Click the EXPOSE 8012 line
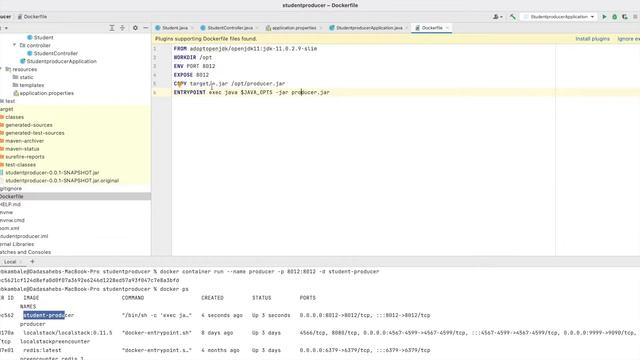Screen dimensions: 640x360 191,75
